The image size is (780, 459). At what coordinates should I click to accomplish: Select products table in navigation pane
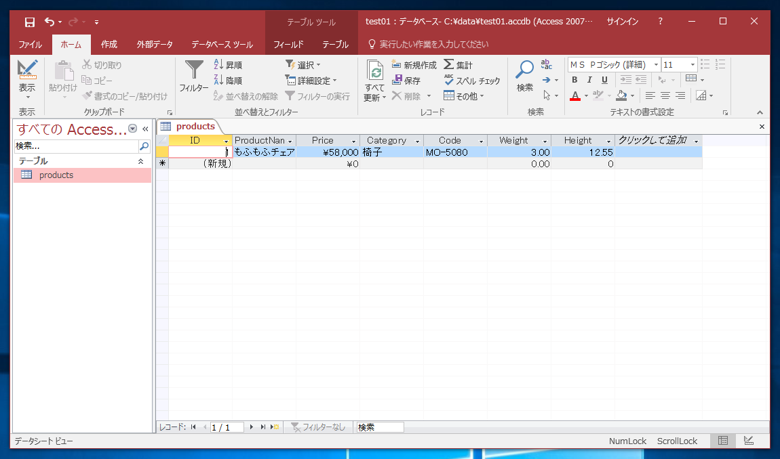pos(82,175)
